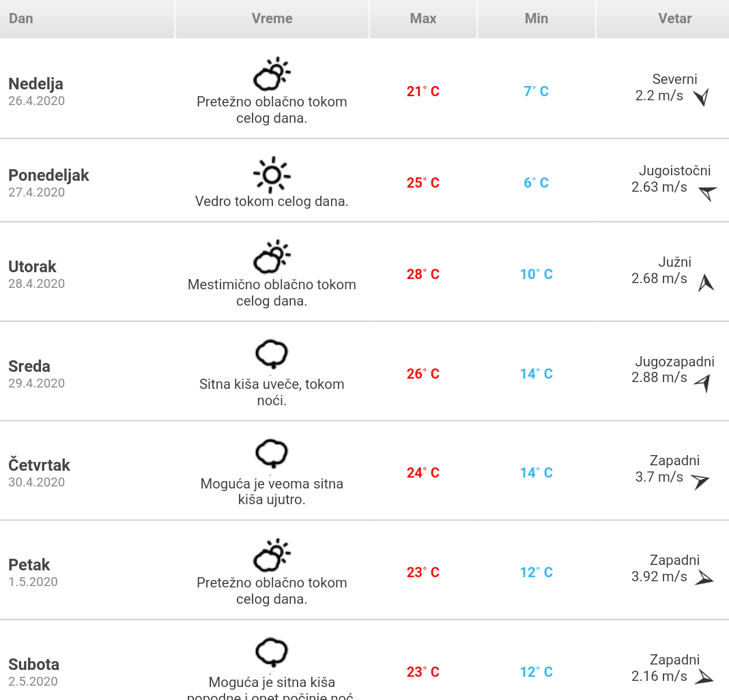Select the Vreme column header
This screenshot has width=729, height=700.
(272, 18)
